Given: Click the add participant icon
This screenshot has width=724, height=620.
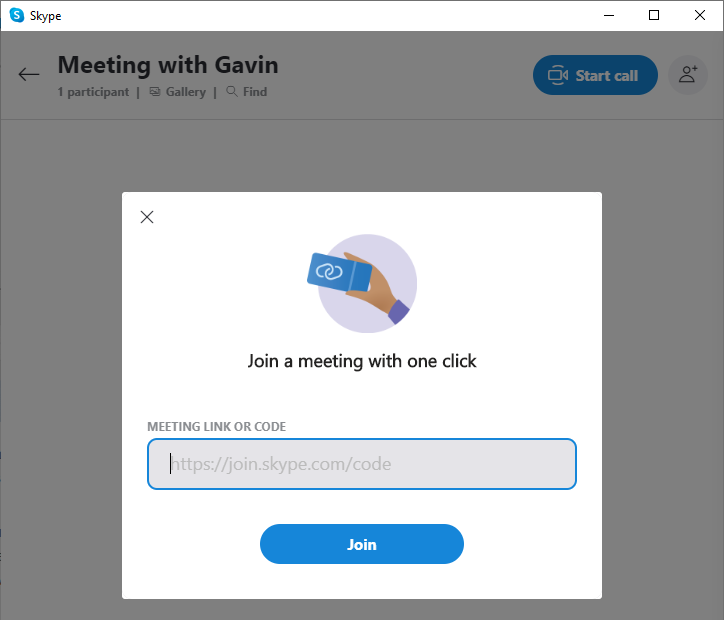Looking at the screenshot, I should coord(687,75).
